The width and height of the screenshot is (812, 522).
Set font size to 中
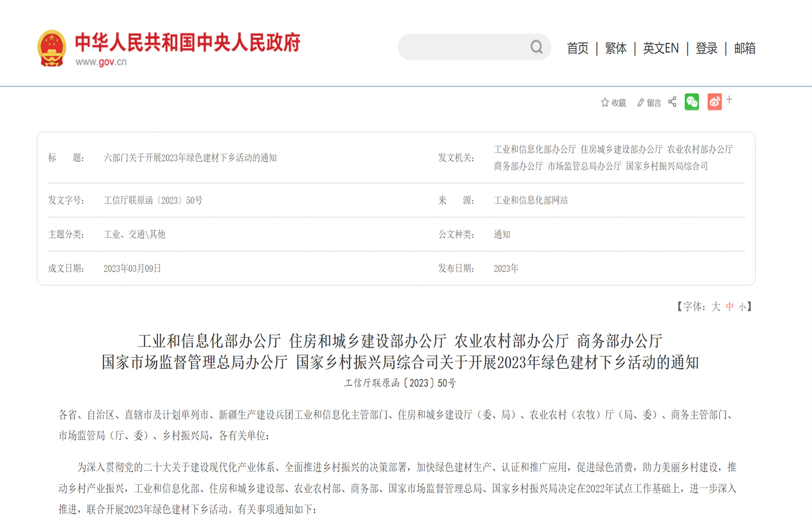[x=730, y=307]
